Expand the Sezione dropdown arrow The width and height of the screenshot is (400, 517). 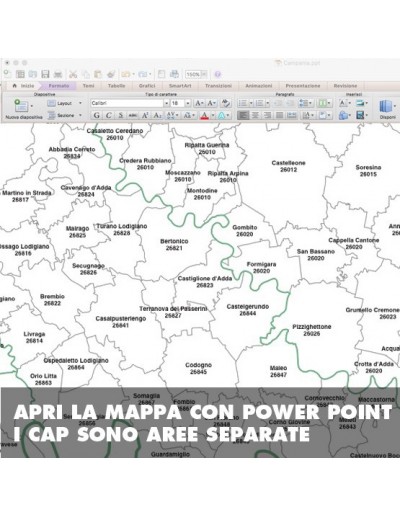tap(80, 115)
